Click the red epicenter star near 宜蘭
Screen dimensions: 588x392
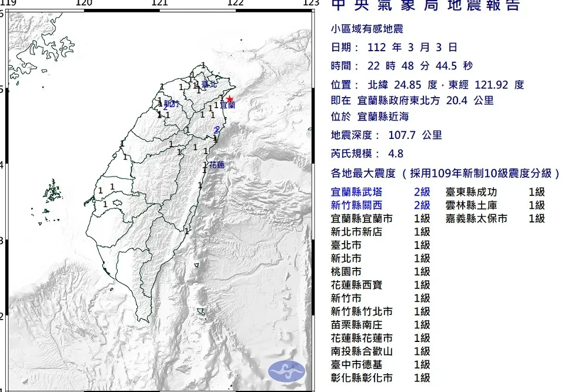click(x=229, y=99)
